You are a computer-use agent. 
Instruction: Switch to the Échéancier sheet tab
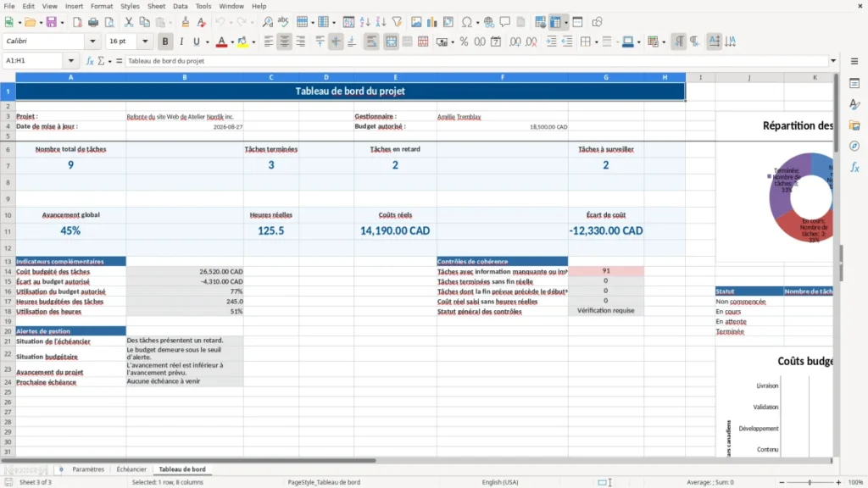pyautogui.click(x=131, y=469)
